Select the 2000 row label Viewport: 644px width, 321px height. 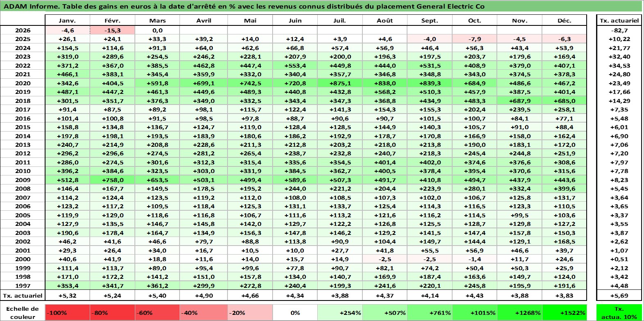click(23, 259)
